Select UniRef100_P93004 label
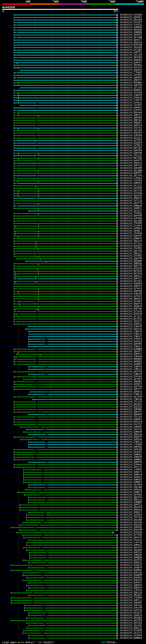 pos(131,422)
